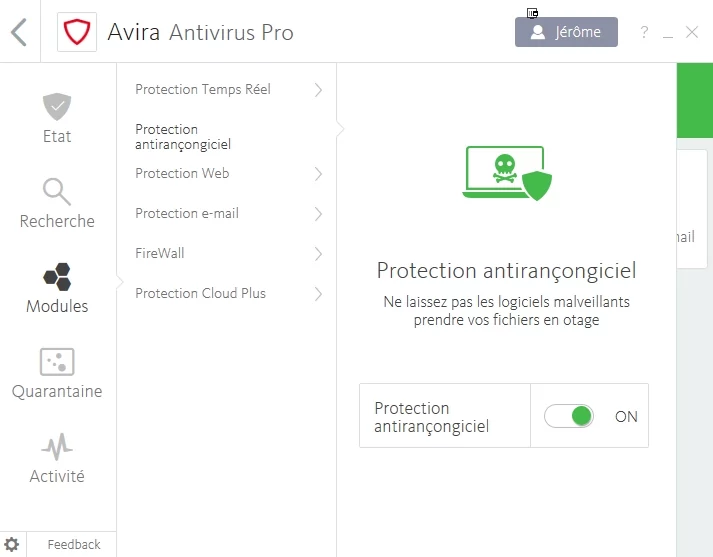Open the Activité pulse icon
The height and width of the screenshot is (557, 713).
point(57,447)
